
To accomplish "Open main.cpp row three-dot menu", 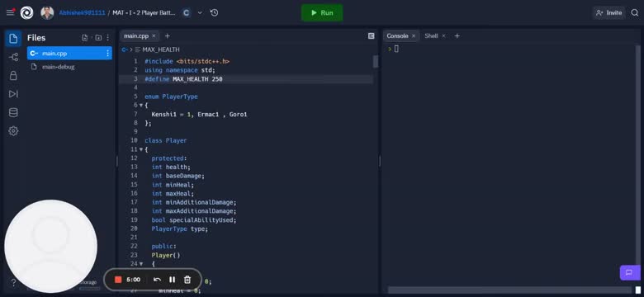I will 107,54.
